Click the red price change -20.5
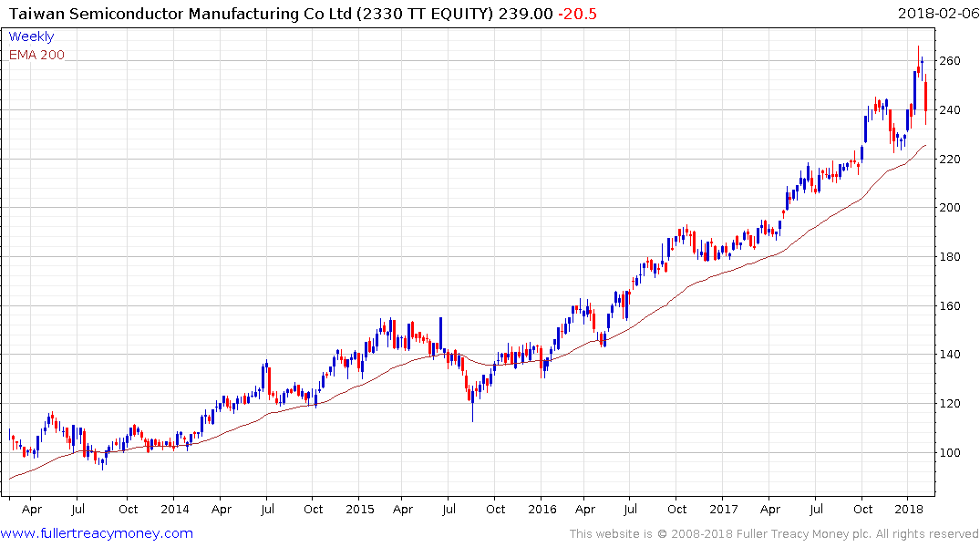The image size is (980, 547). coord(577,14)
